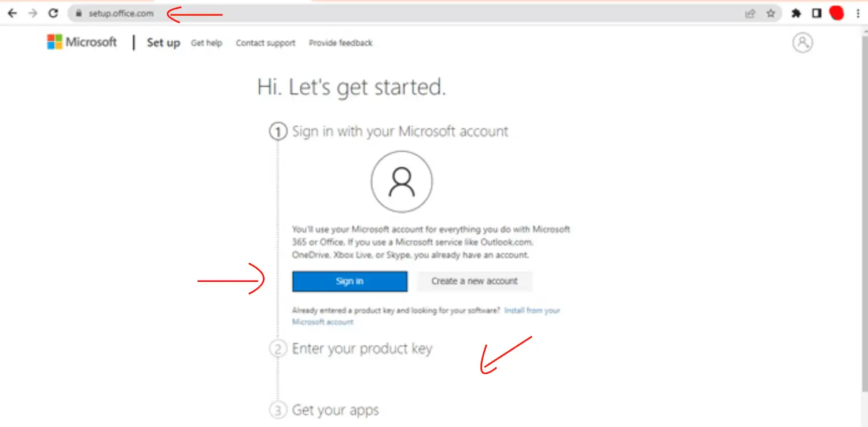Image resolution: width=868 pixels, height=427 pixels.
Task: Open the Get help menu item
Action: (x=207, y=43)
